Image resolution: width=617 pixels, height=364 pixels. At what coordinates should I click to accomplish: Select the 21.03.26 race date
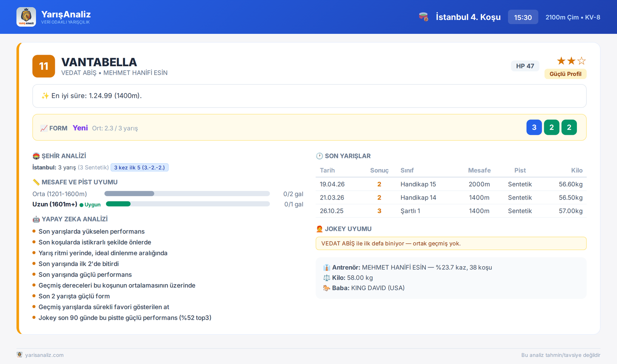point(332,198)
